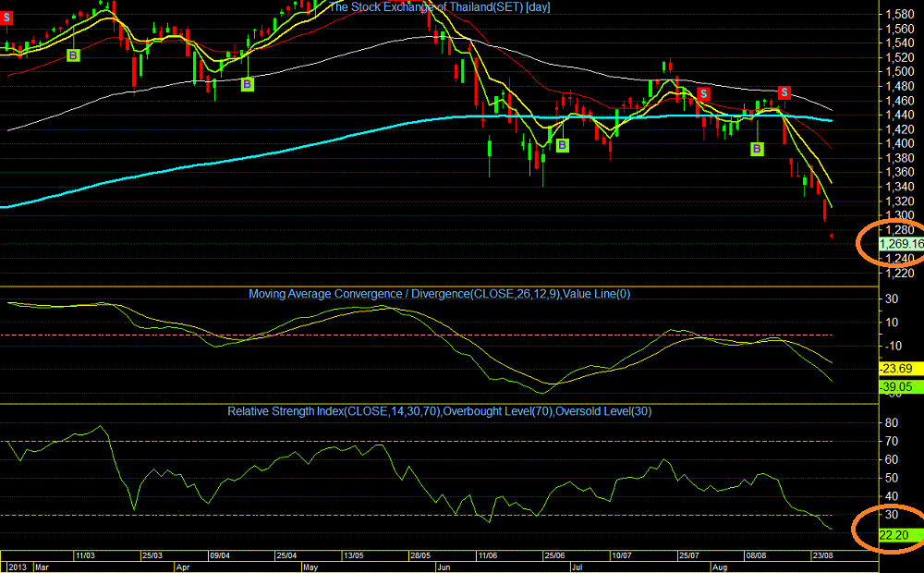Click the Stock Exchange of Thailand(SET) [day] title
This screenshot has width=924, height=573.
point(439,7)
